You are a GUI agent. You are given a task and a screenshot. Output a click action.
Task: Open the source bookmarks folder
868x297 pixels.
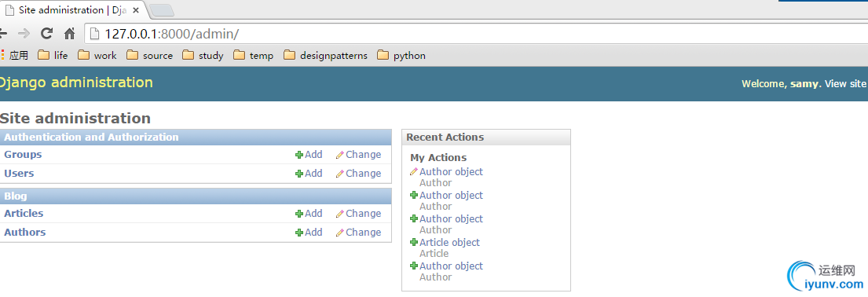coord(149,56)
